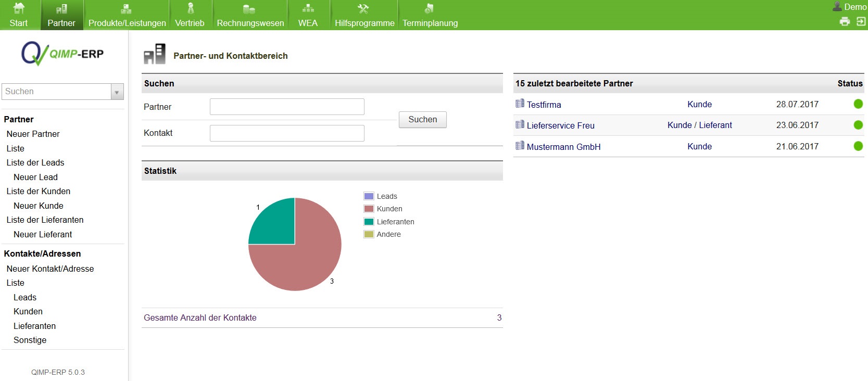
Task: Click green status indicator for Mustermann GmbH
Action: coord(858,146)
